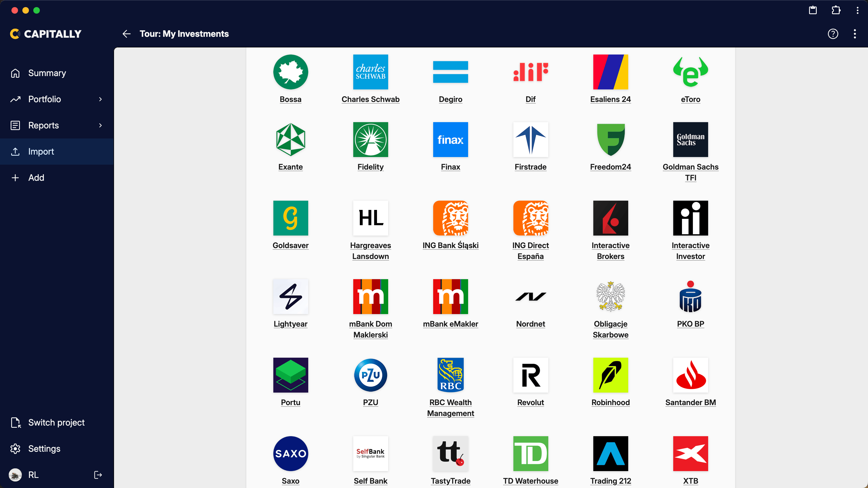868x488 pixels.
Task: Open the Summary page
Action: pos(57,73)
